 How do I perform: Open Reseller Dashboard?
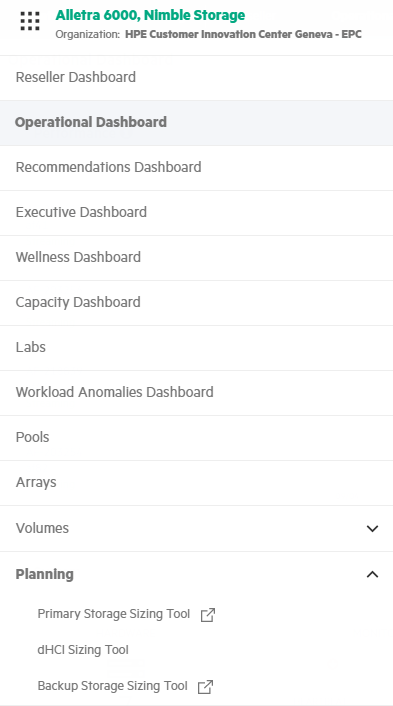(x=76, y=77)
